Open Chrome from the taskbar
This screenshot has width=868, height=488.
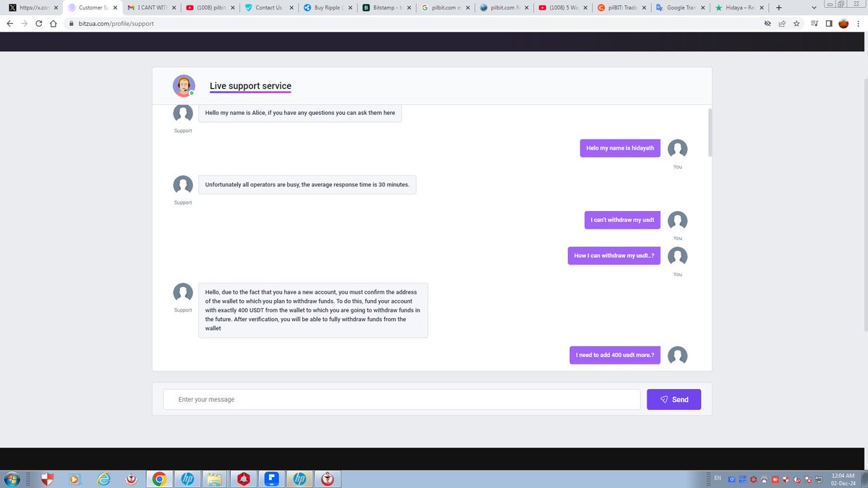click(159, 479)
